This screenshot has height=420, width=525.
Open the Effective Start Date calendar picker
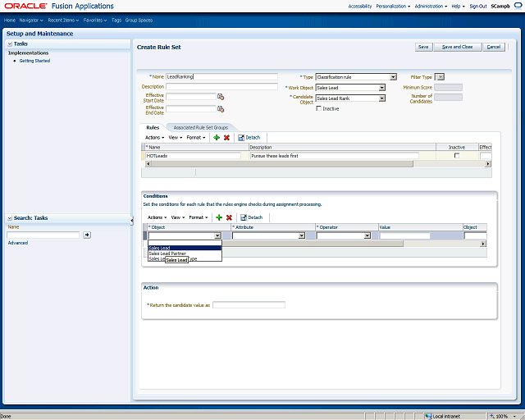pos(221,97)
